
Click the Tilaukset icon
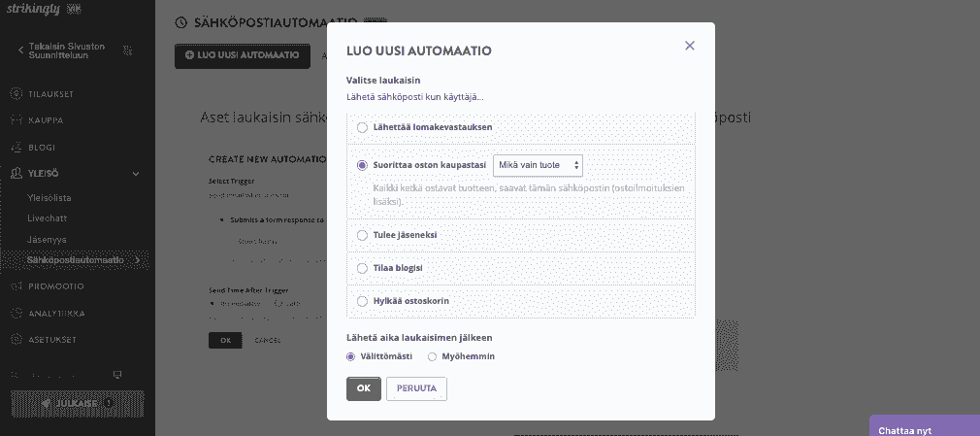(x=16, y=94)
